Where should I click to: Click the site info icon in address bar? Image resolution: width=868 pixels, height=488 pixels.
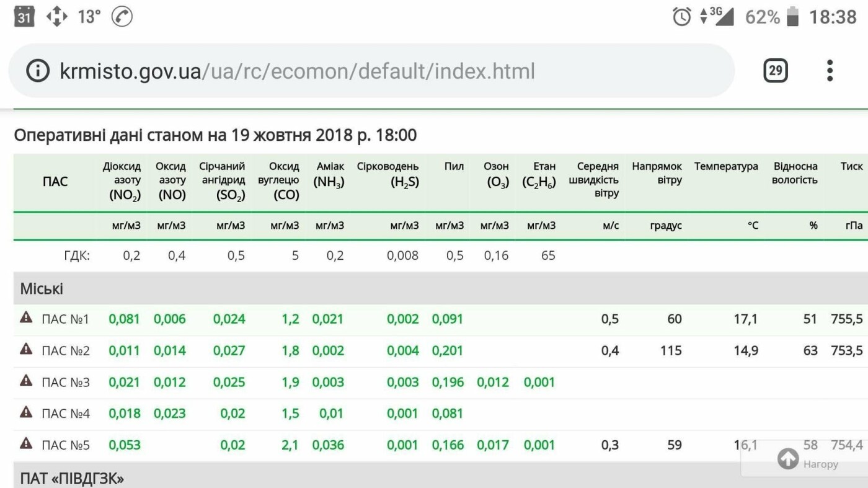[37, 71]
